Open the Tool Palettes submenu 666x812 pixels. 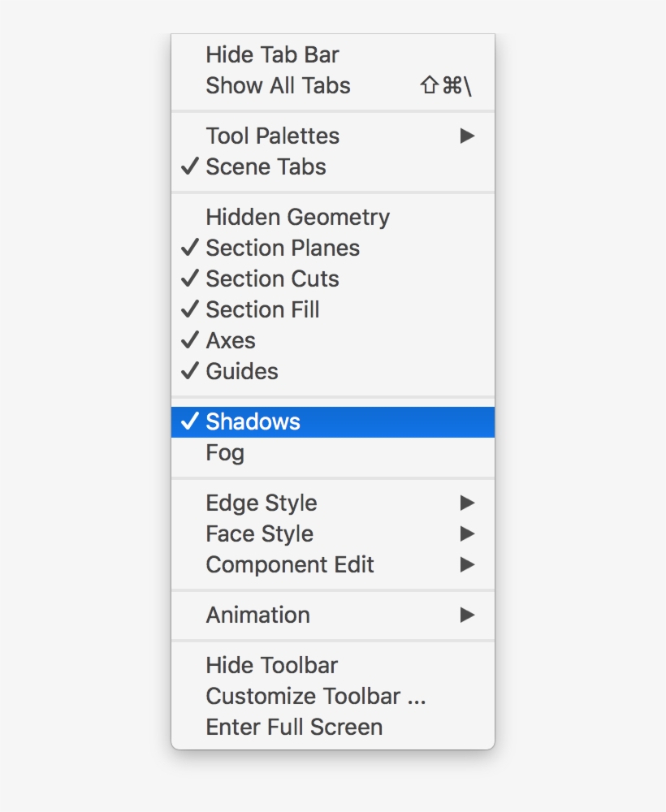pyautogui.click(x=273, y=136)
